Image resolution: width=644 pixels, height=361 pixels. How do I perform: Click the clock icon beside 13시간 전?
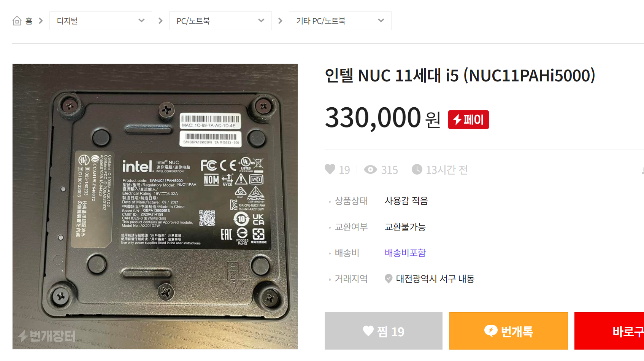[417, 169]
